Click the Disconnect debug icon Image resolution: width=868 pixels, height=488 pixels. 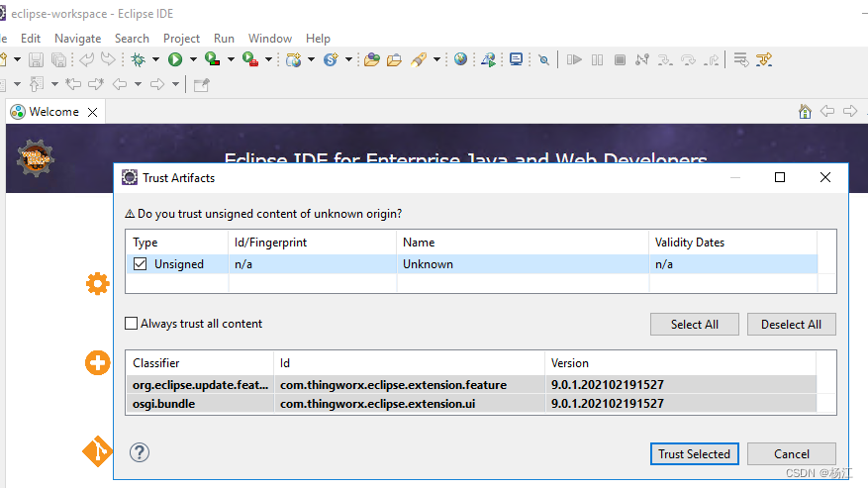(x=642, y=59)
